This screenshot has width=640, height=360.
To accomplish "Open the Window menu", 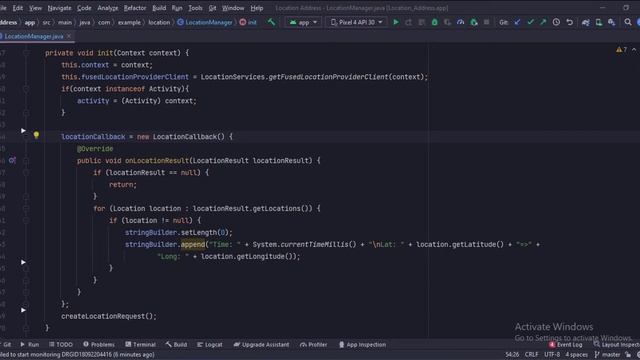I will click(x=233, y=8).
